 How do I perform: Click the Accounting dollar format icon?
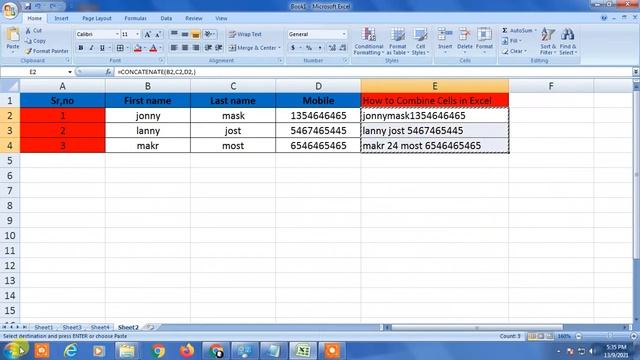tap(293, 48)
